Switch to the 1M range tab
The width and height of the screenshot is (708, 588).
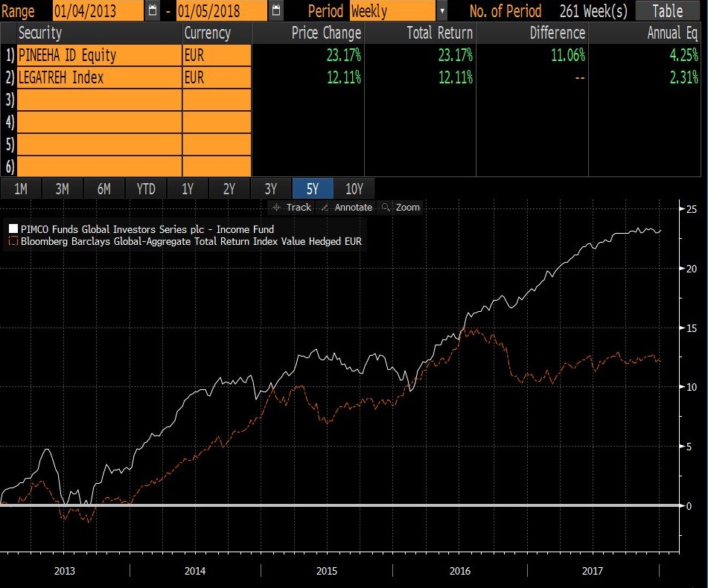(21, 188)
